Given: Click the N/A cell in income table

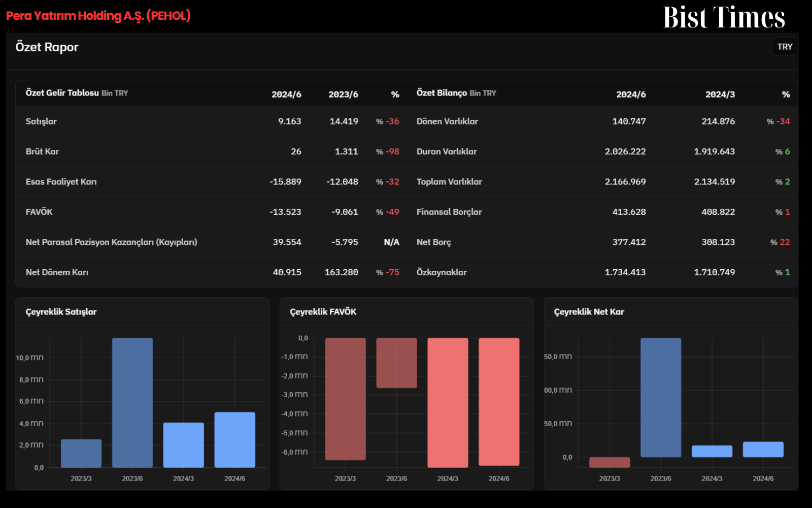Looking at the screenshot, I should pos(391,242).
